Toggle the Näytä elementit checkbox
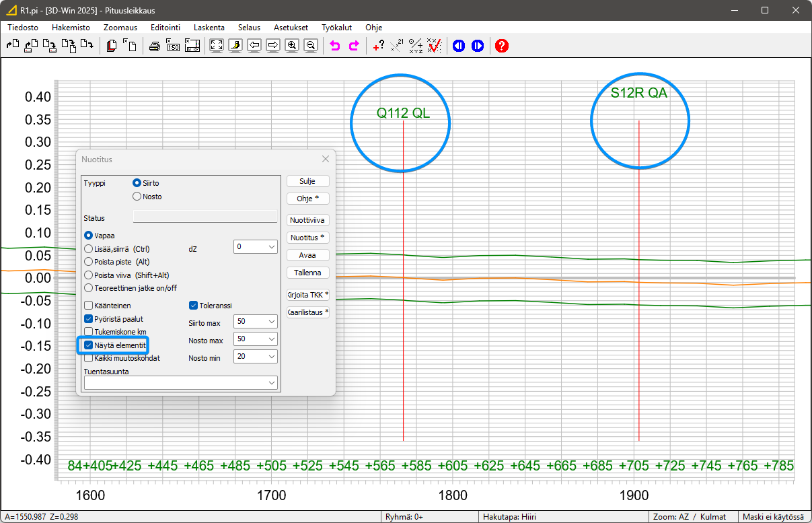 [x=88, y=345]
